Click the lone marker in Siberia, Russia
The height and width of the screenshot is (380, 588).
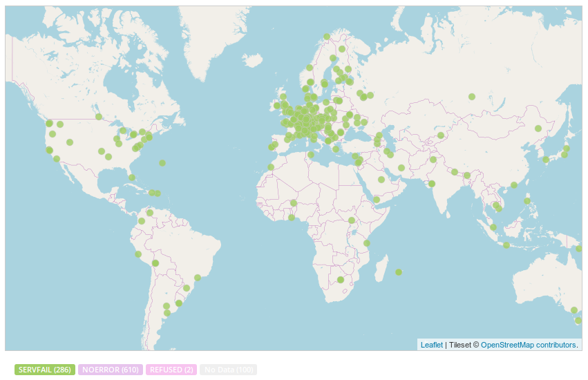472,97
